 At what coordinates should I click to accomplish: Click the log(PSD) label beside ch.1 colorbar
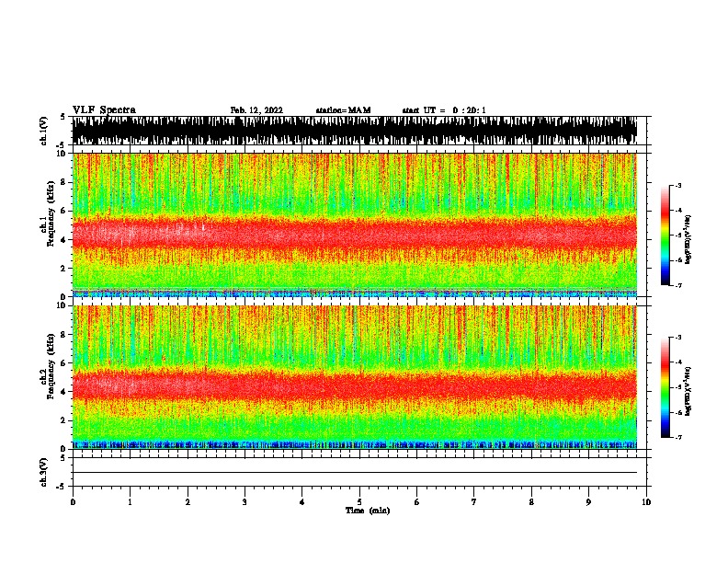coord(688,239)
